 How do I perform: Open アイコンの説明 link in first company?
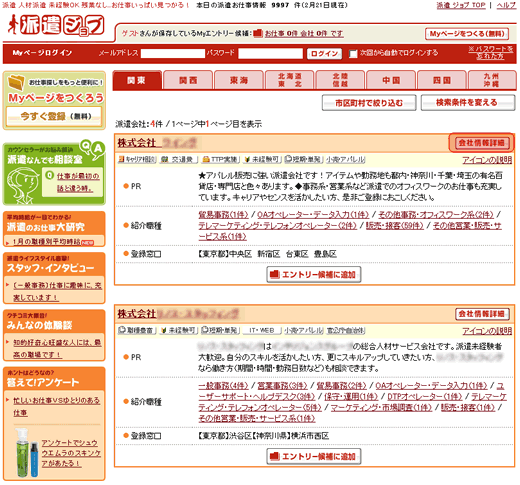coord(487,160)
